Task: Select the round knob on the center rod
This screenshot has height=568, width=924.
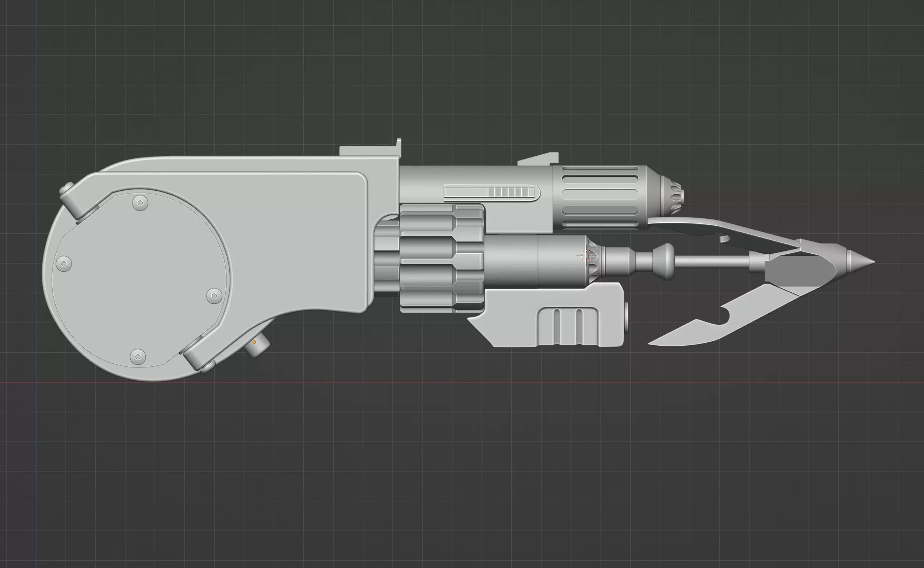Action: click(x=664, y=261)
